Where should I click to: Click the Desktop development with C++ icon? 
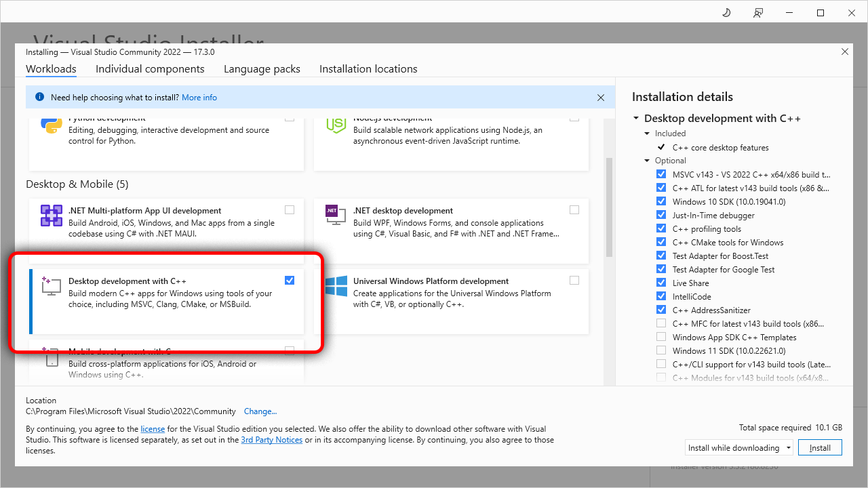52,286
